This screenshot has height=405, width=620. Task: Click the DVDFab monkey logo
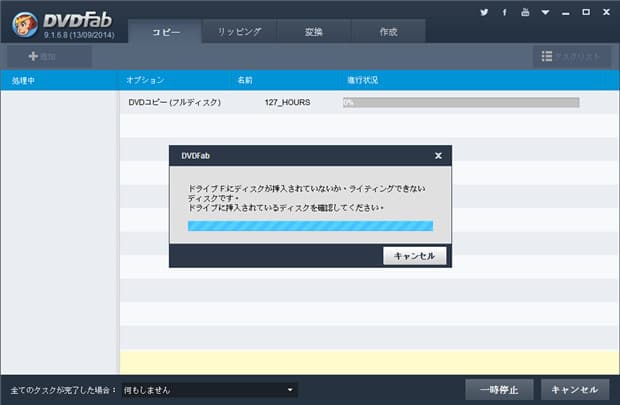[x=20, y=21]
